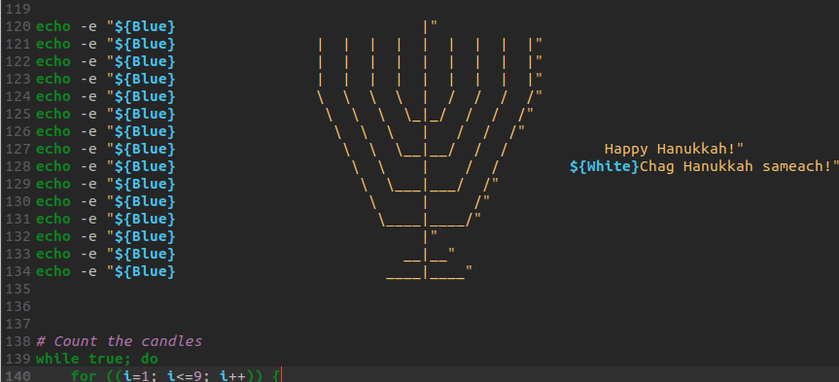This screenshot has height=382, width=839.
Task: Click the ${White} variable on line 128
Action: point(605,166)
